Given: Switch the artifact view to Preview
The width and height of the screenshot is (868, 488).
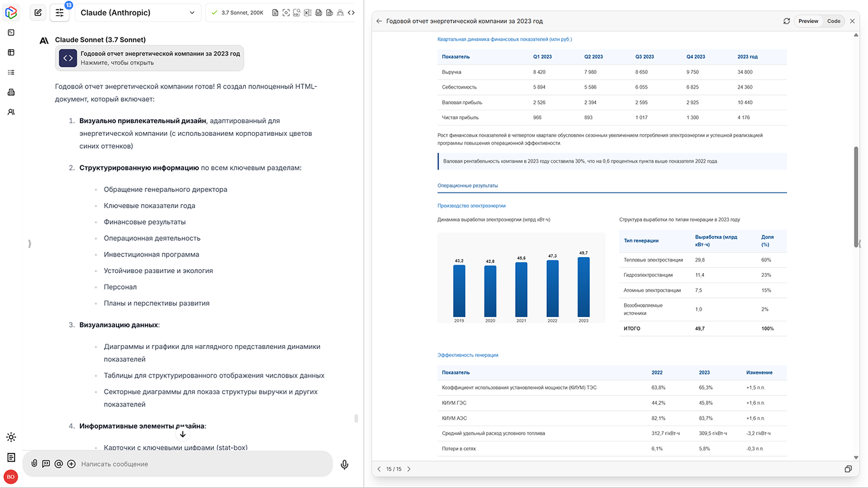Looking at the screenshot, I should [x=808, y=21].
